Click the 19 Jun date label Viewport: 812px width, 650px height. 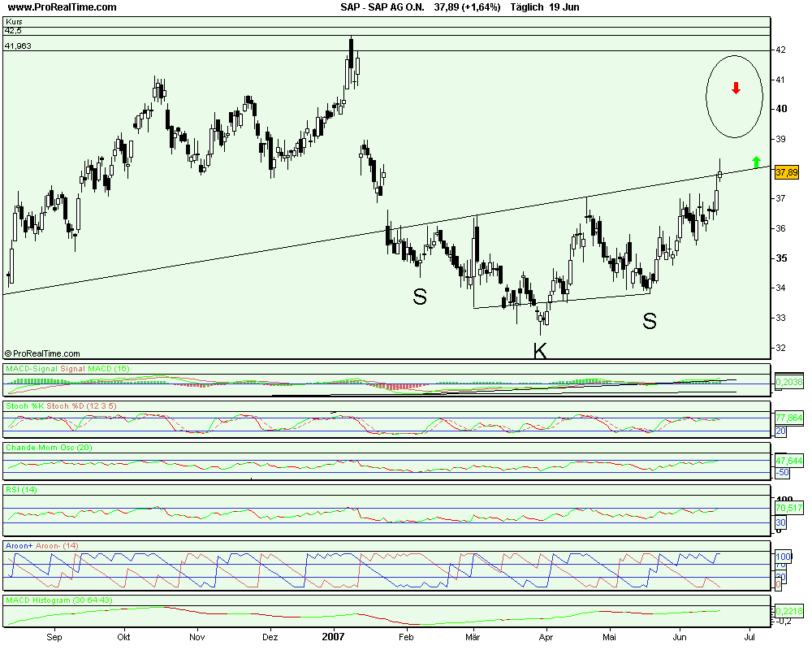click(564, 7)
